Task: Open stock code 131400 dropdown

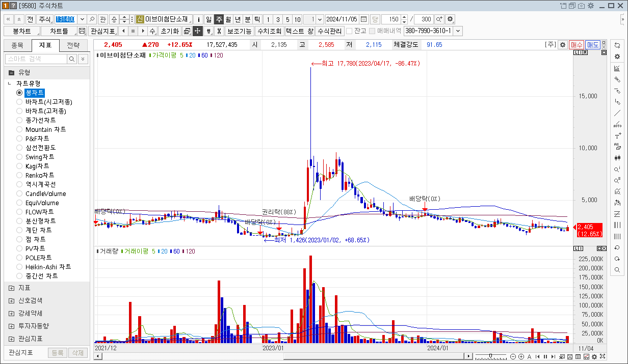Action: point(82,19)
